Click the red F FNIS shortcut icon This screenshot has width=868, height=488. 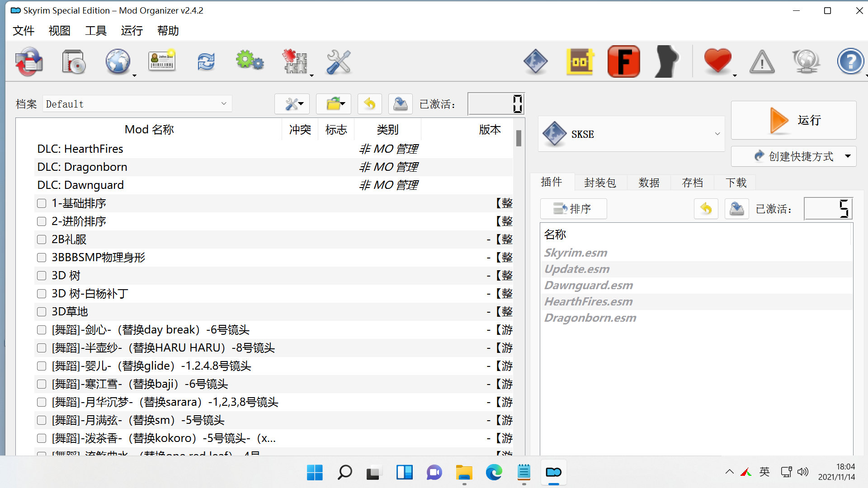click(624, 61)
